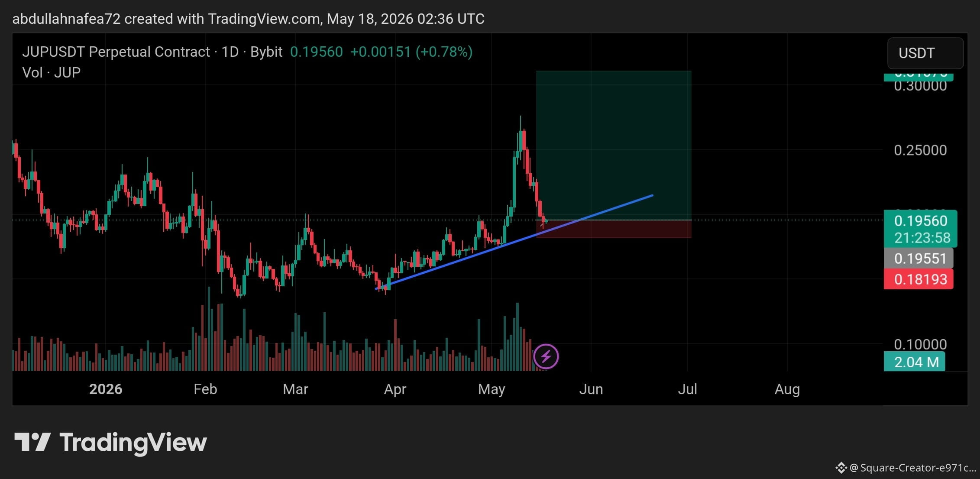Click the TradingView logo mark

click(32, 442)
